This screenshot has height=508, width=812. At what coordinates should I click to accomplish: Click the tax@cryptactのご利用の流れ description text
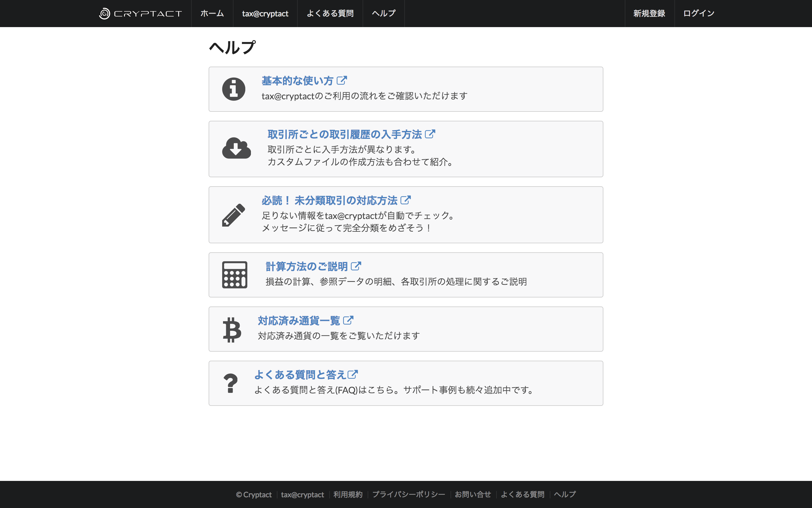[x=364, y=96]
